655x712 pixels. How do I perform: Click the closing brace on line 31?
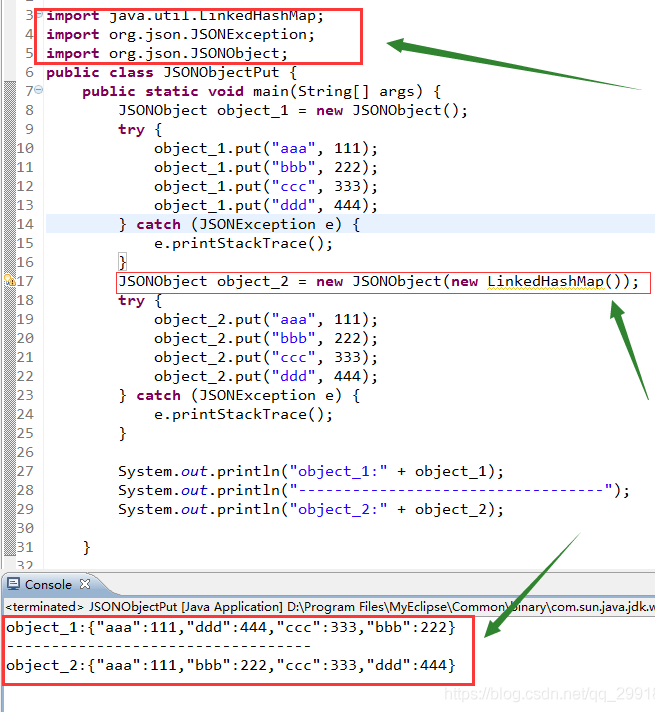87,548
